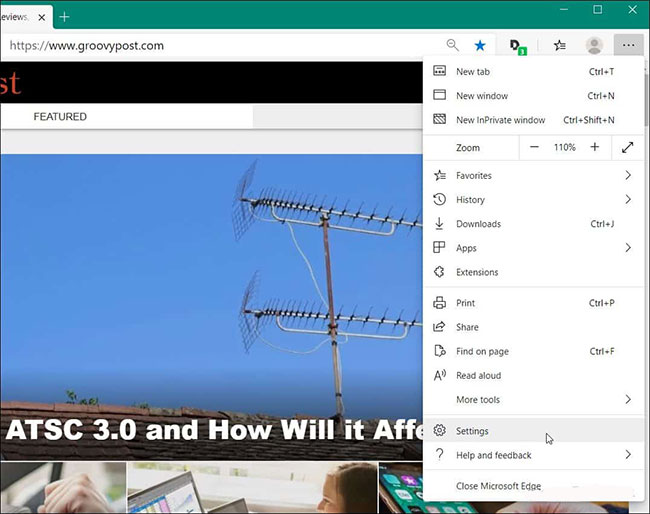Expand the History submenu chevron
Screen dimensions: 650x514
coord(628,199)
